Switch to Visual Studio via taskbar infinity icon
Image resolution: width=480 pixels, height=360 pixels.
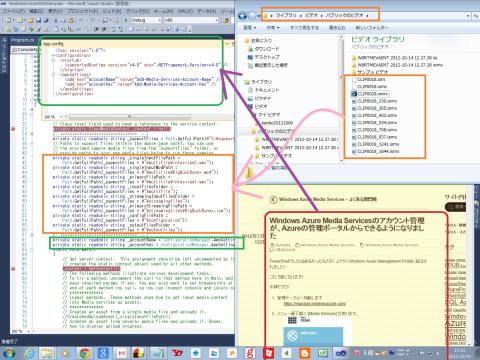click(x=340, y=353)
